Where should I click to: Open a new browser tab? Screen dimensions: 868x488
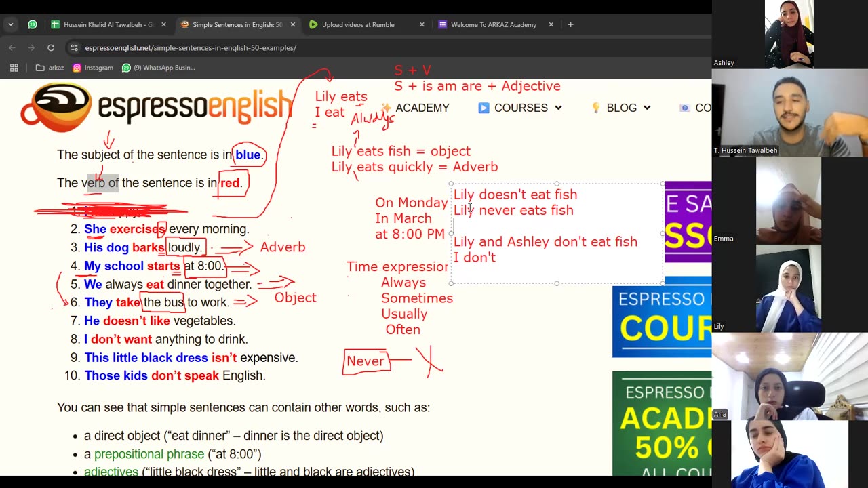click(x=570, y=24)
